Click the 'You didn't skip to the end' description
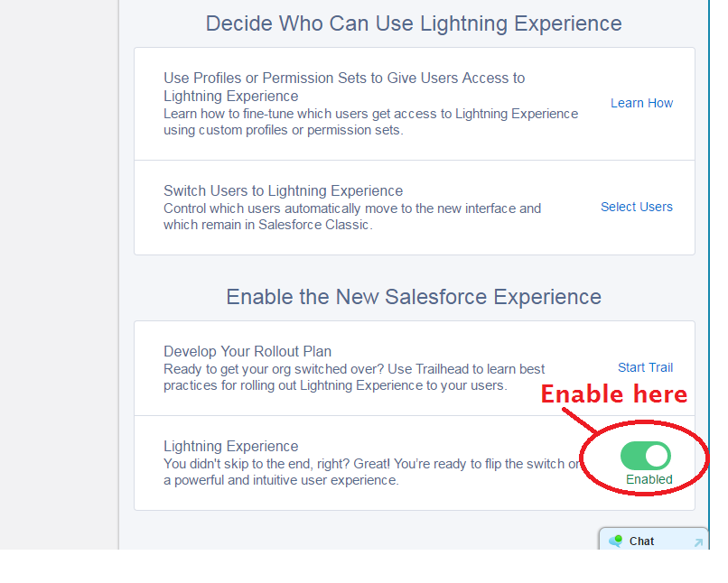This screenshot has width=728, height=583. click(371, 472)
